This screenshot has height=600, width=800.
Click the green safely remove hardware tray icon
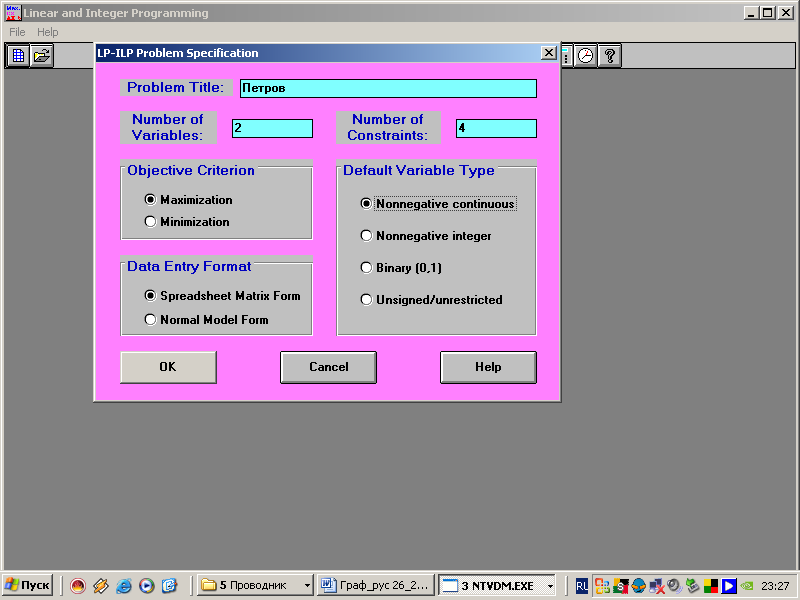pyautogui.click(x=692, y=586)
